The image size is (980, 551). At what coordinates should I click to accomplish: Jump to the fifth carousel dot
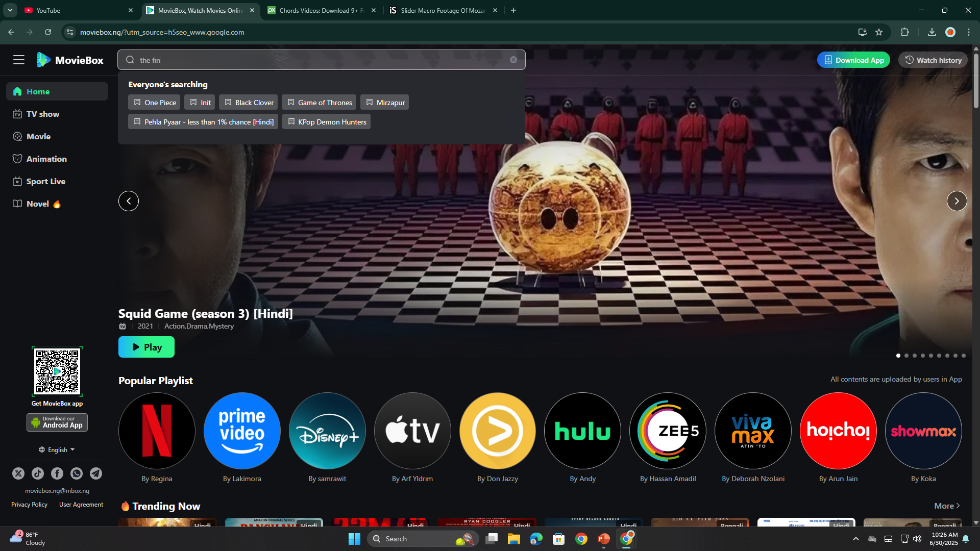tap(931, 356)
